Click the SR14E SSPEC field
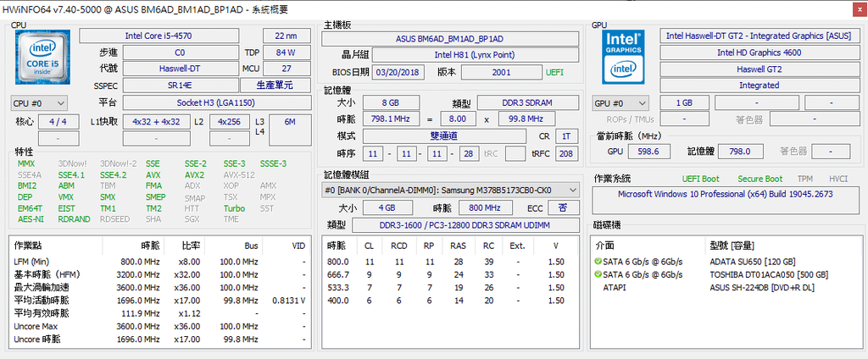Screen dimensions: 868x359 (x=180, y=86)
